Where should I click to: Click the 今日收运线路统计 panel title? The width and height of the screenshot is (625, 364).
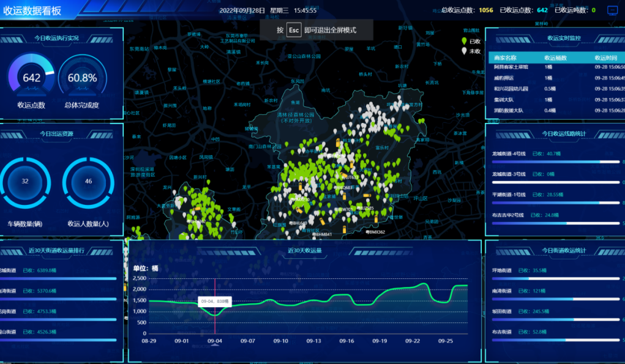tap(564, 134)
